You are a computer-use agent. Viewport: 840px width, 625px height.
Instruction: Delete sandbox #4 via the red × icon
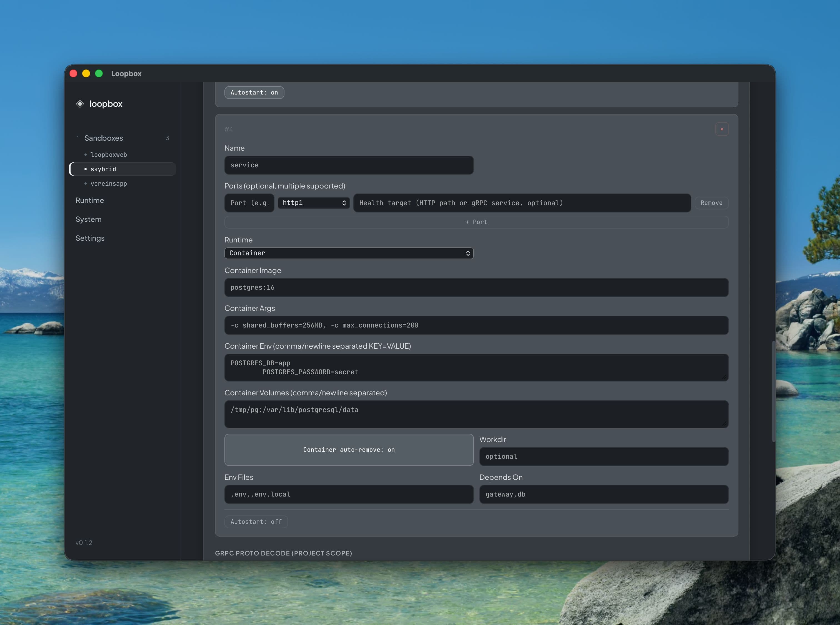tap(722, 129)
